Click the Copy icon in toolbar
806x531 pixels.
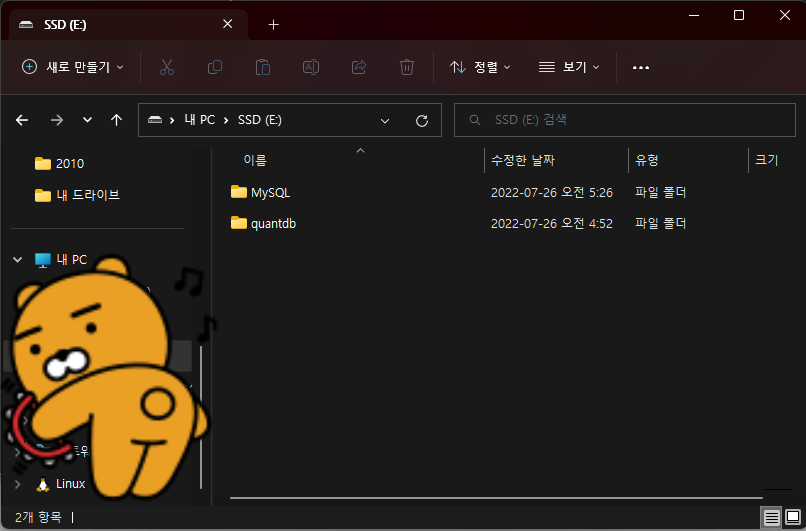(x=215, y=67)
